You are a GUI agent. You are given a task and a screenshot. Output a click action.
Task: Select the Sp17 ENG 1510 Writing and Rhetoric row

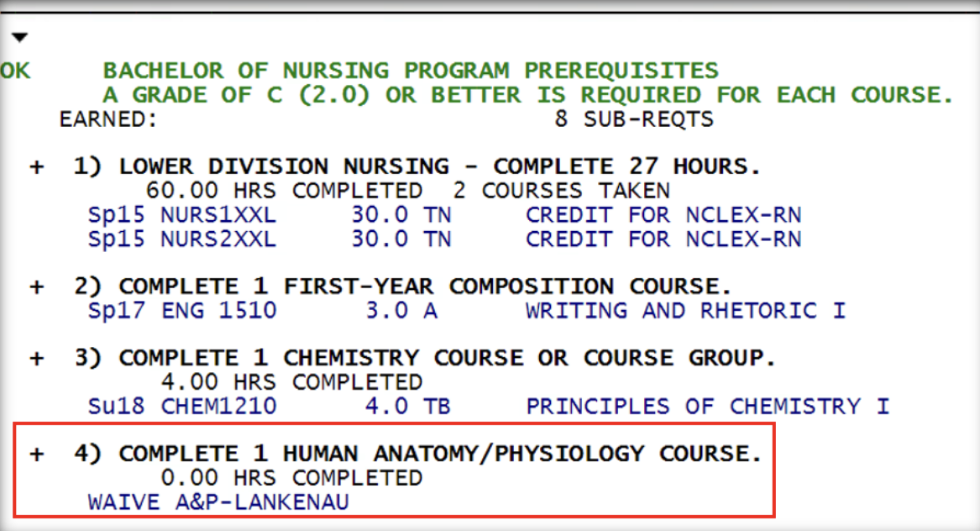tap(466, 311)
